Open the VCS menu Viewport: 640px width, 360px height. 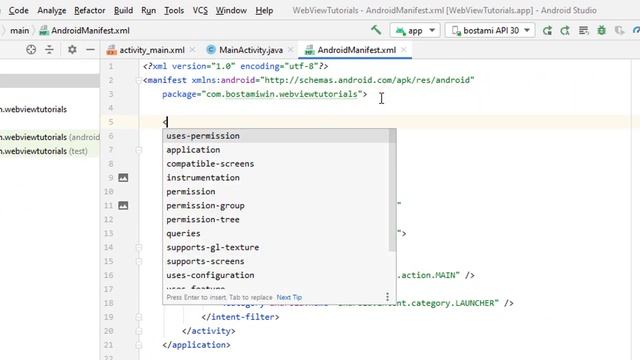point(200,10)
